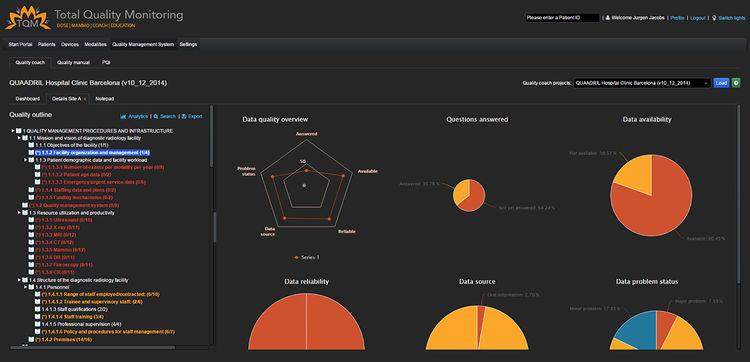Click the blue Load button
The height and width of the screenshot is (362, 750).
point(721,83)
